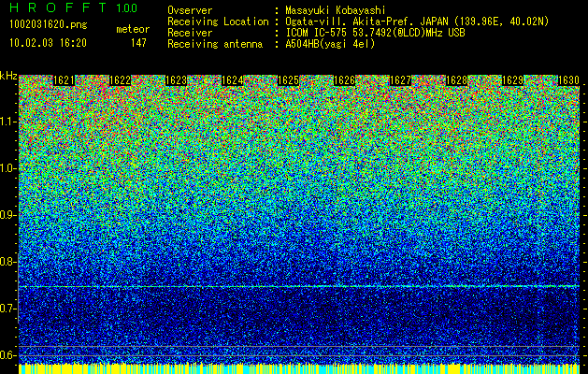Click the 1626 time marker
Viewport: 588px width, 374px height.
click(345, 80)
